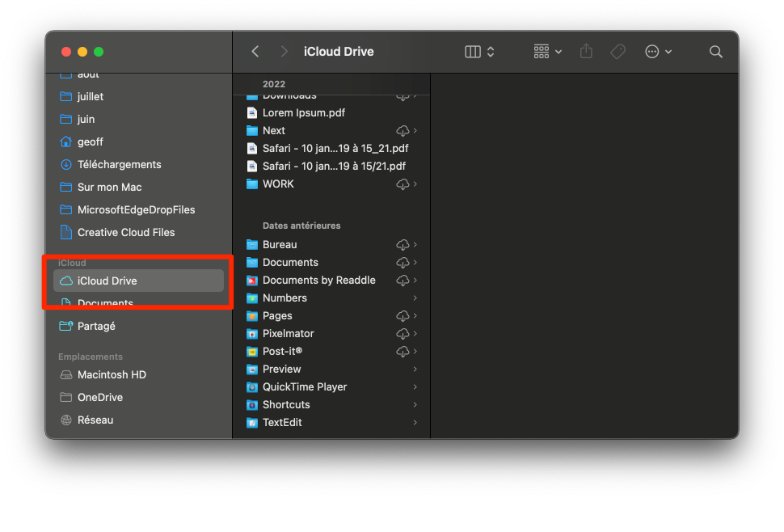This screenshot has height=532, width=784.
Task: Select the Pixelmator folder
Action: [331, 333]
